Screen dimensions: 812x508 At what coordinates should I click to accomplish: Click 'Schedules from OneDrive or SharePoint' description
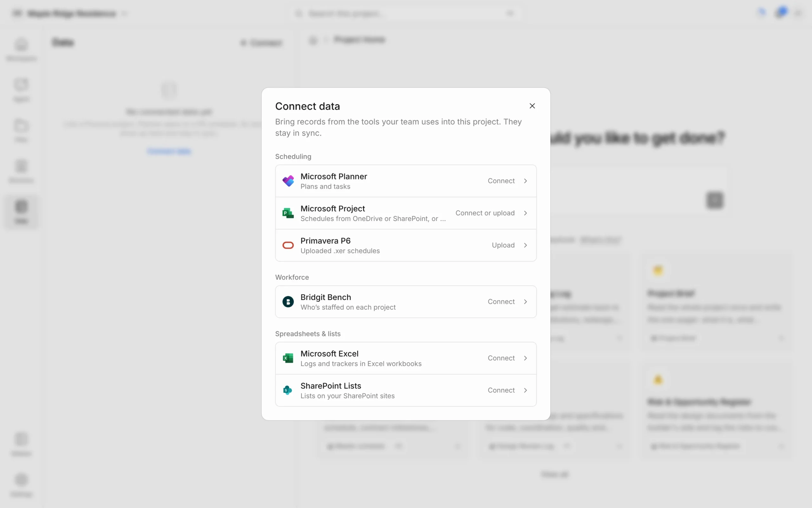click(373, 219)
